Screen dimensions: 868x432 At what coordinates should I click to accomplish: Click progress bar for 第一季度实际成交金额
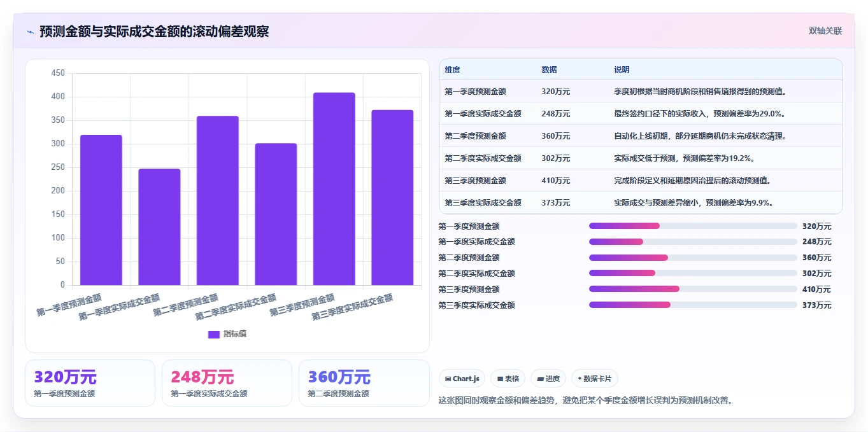click(x=693, y=242)
